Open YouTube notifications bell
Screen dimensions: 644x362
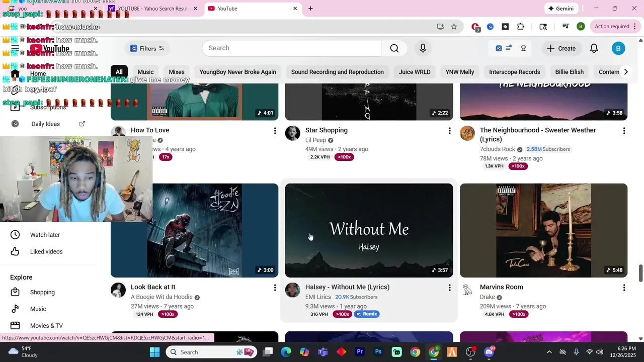(594, 48)
